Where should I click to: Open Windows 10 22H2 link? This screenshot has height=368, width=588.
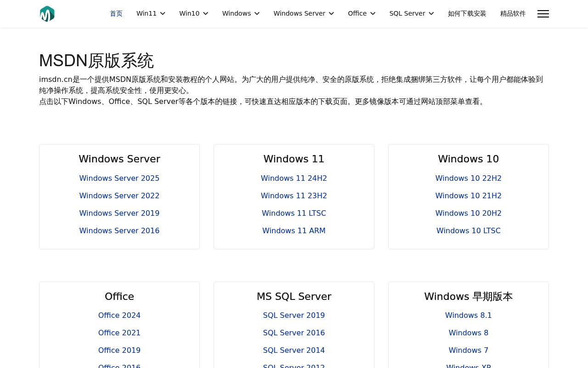pos(469,178)
